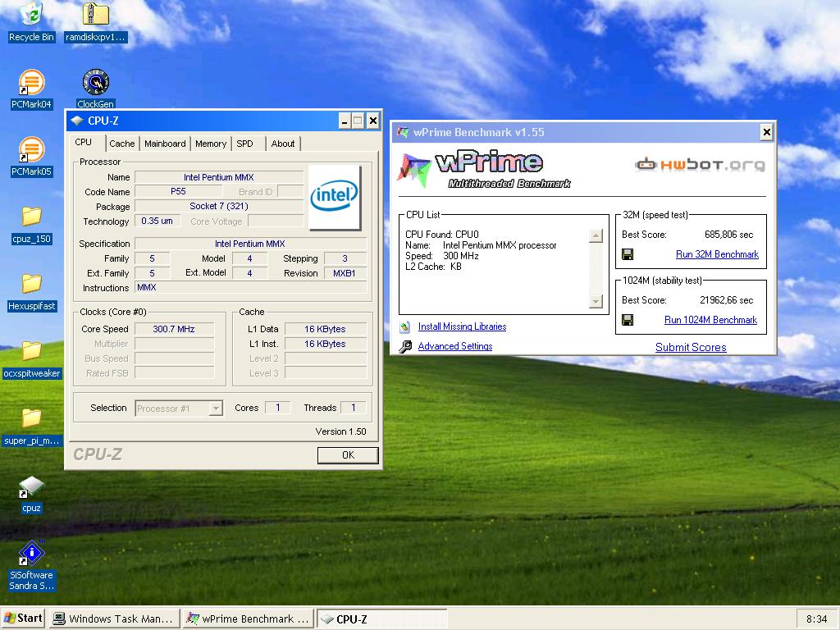Click the Advanced Settings wrench icon
This screenshot has width=840, height=630.
point(405,347)
